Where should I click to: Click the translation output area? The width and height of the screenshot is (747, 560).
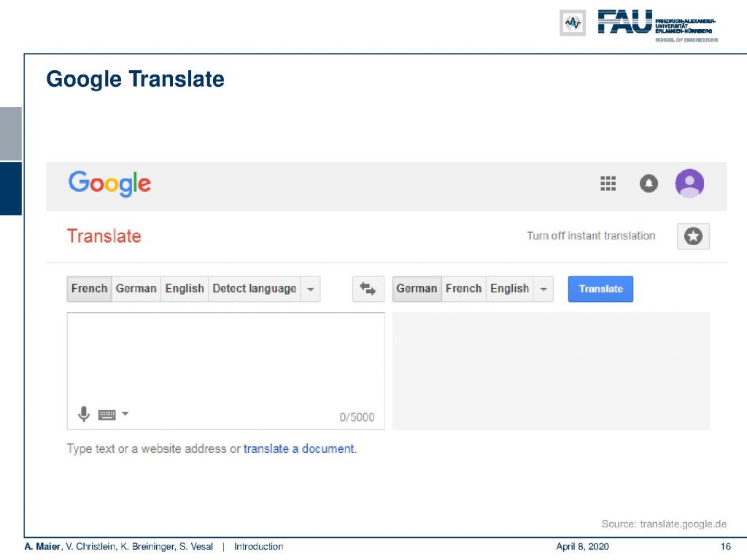coord(551,371)
